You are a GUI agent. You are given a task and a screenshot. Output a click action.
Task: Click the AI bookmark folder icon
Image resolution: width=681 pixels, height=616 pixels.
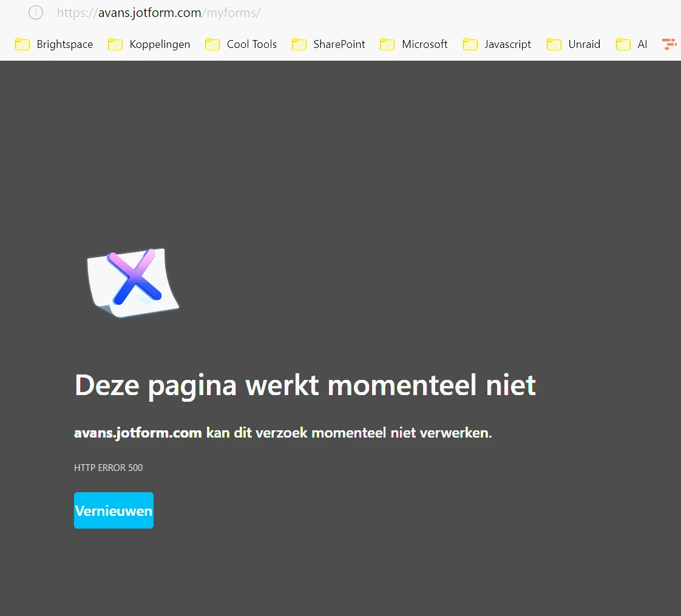click(x=623, y=44)
